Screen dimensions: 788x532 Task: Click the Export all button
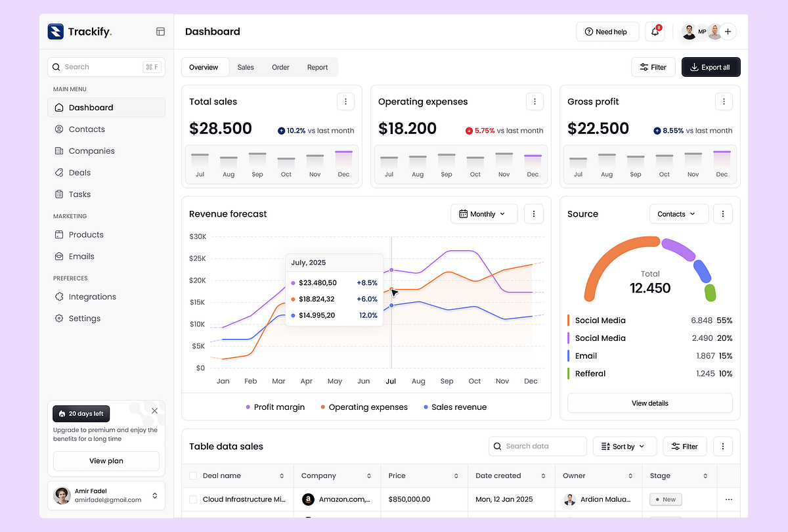point(711,67)
